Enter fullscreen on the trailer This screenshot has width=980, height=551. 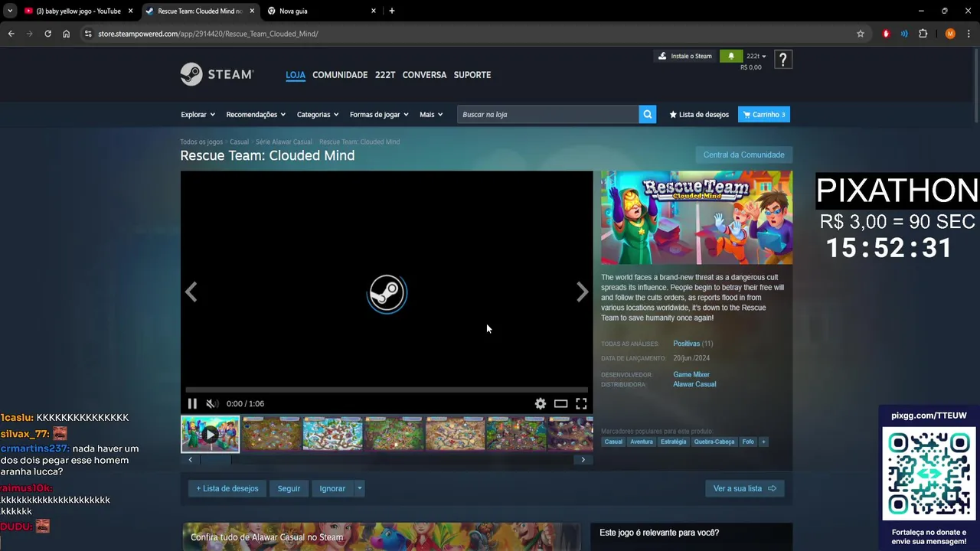(x=581, y=403)
